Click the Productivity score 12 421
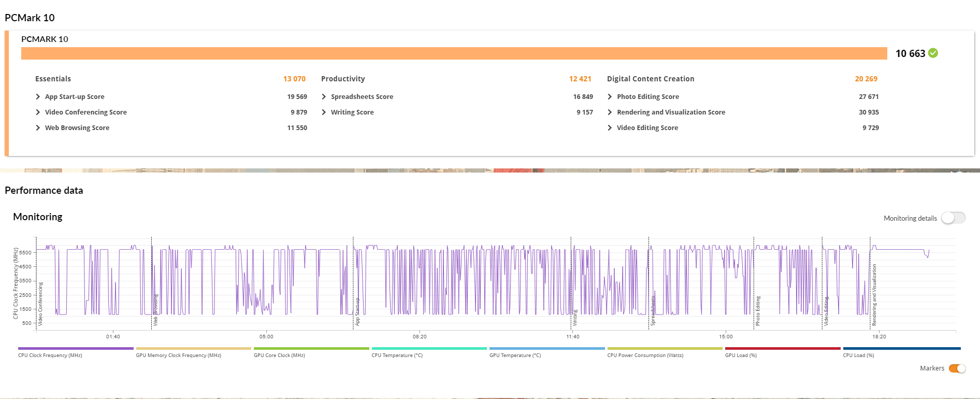Image resolution: width=980 pixels, height=399 pixels. click(580, 79)
